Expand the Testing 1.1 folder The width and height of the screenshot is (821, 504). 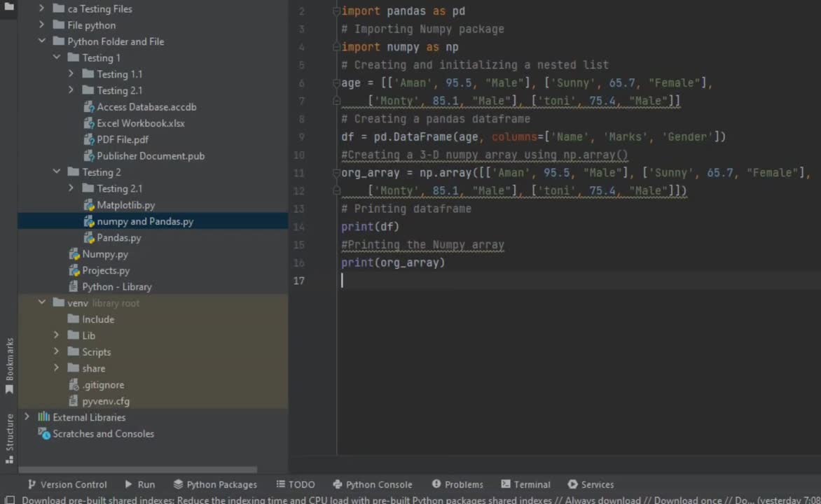(71, 73)
